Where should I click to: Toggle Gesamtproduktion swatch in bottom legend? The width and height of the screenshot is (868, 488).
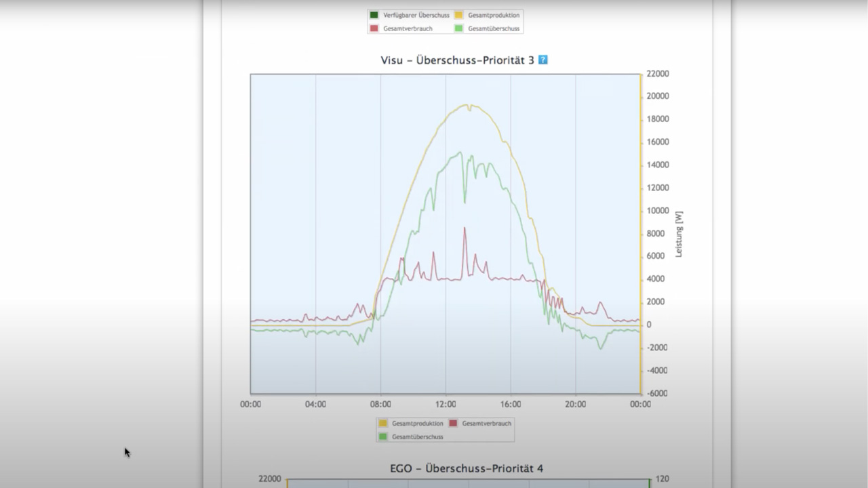(383, 423)
